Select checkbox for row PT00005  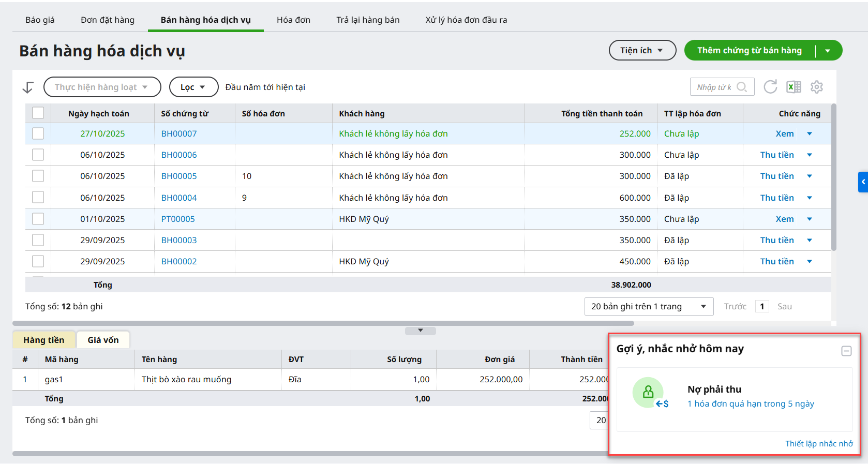(x=38, y=219)
